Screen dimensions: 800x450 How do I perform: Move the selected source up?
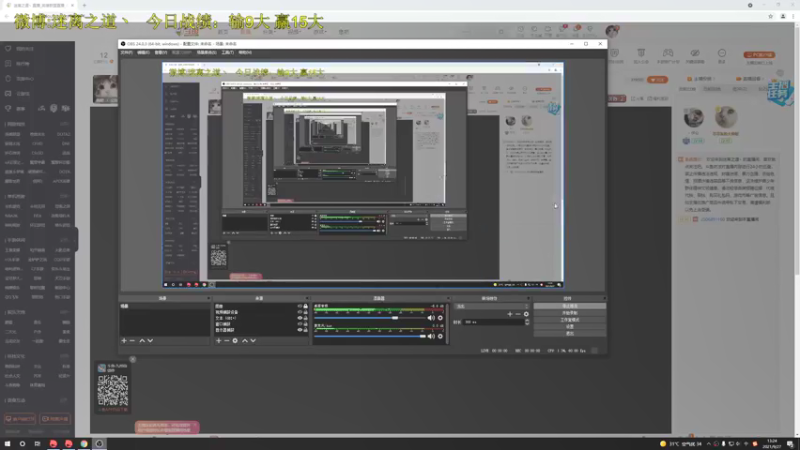tap(245, 341)
